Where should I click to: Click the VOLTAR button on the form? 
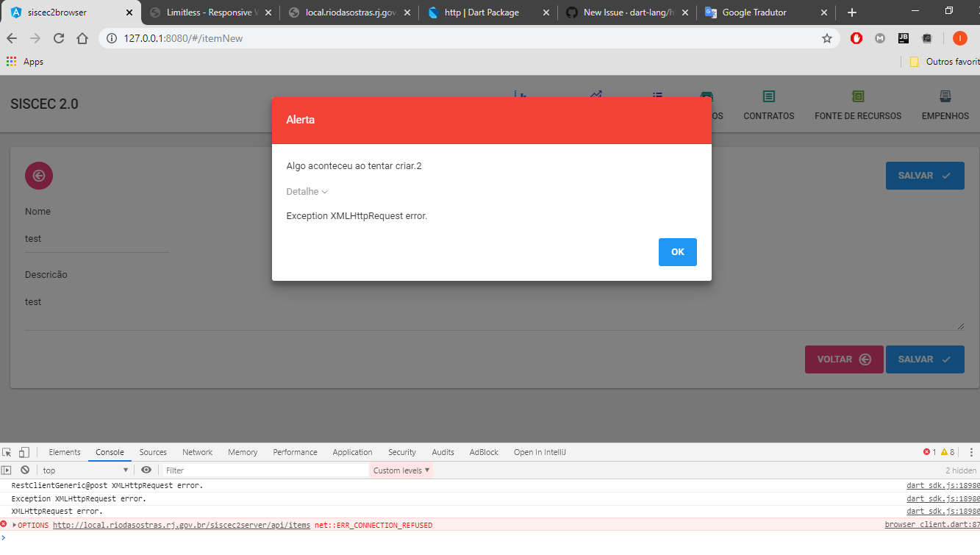click(x=843, y=359)
